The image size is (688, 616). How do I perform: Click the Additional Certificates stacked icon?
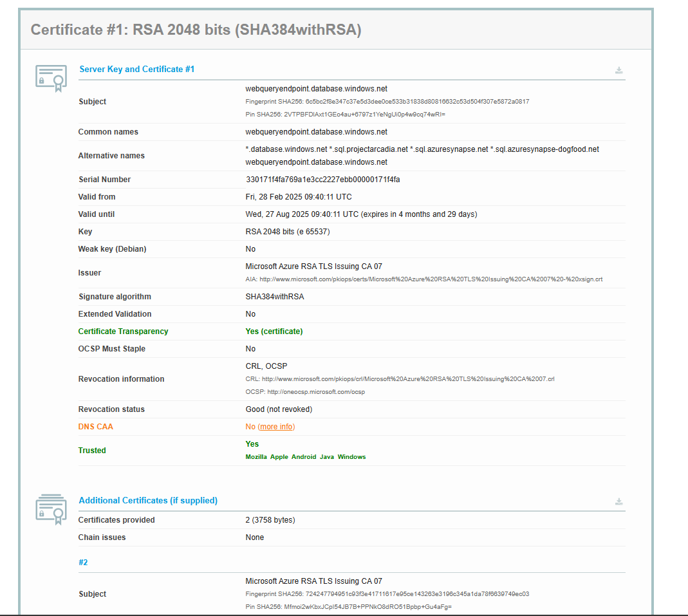(51, 509)
